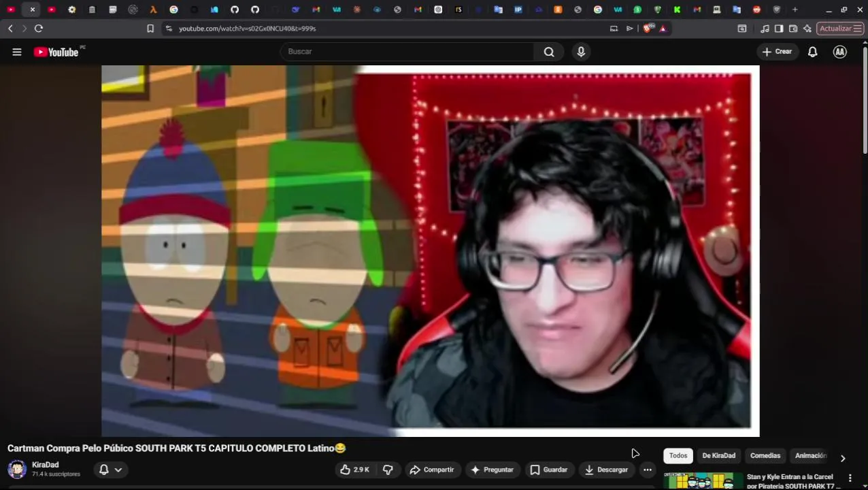868x490 pixels.
Task: Open the Brave Wallet icon
Action: pos(793,29)
